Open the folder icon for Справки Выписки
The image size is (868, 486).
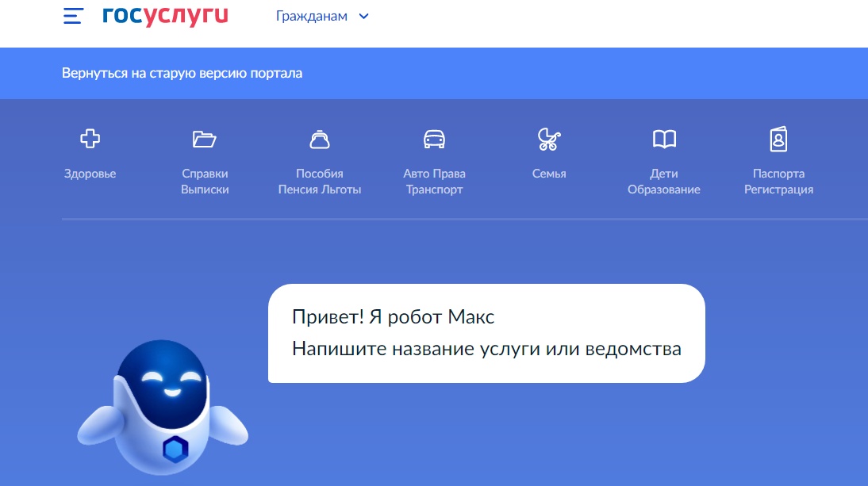pos(205,140)
